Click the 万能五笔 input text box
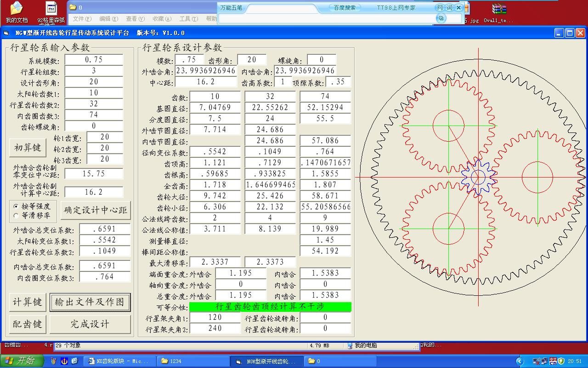 tap(326, 18)
